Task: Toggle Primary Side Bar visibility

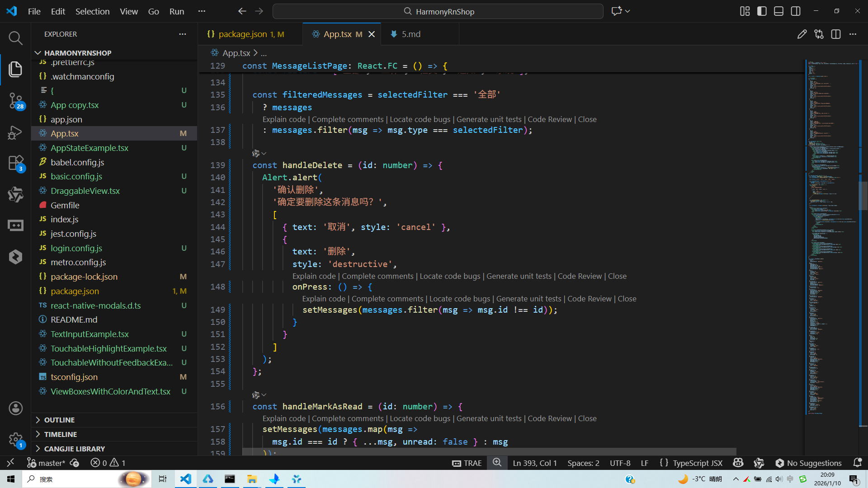Action: 762,11
